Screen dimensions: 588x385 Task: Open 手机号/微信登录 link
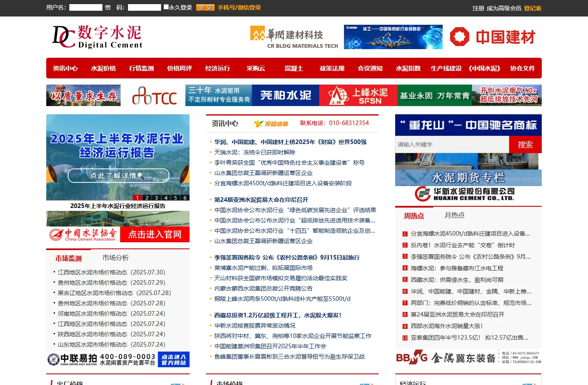(239, 7)
